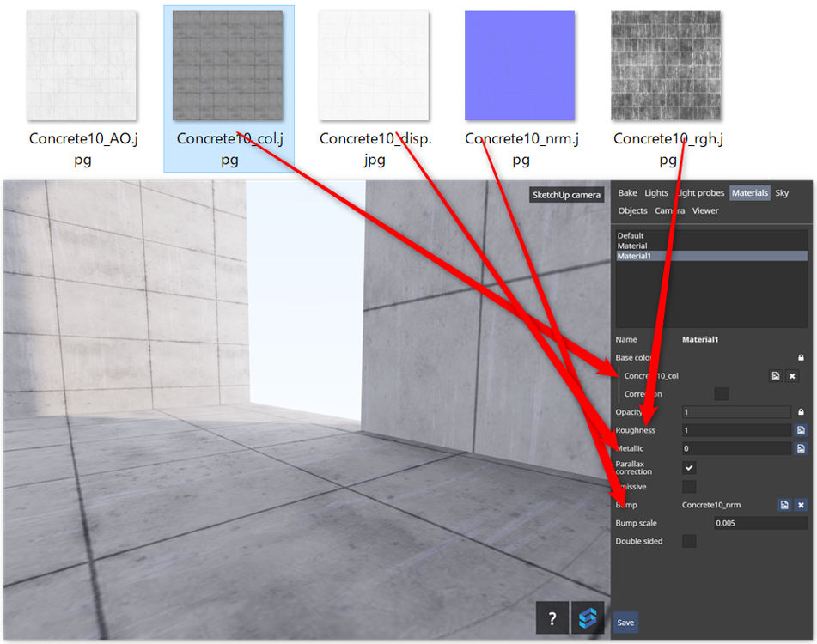The width and height of the screenshot is (817, 644).
Task: Select Material1 in the materials list
Action: pyautogui.click(x=636, y=255)
